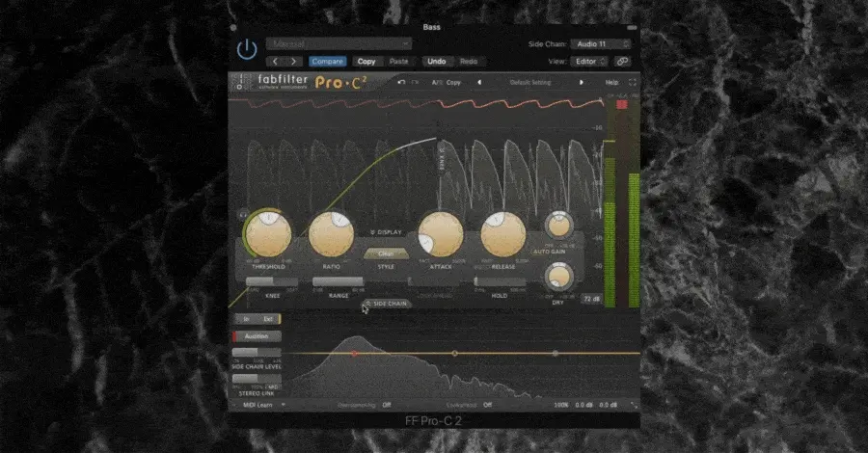Click the FF Pro-C 2 plugin label
This screenshot has width=868, height=453.
[x=433, y=421]
